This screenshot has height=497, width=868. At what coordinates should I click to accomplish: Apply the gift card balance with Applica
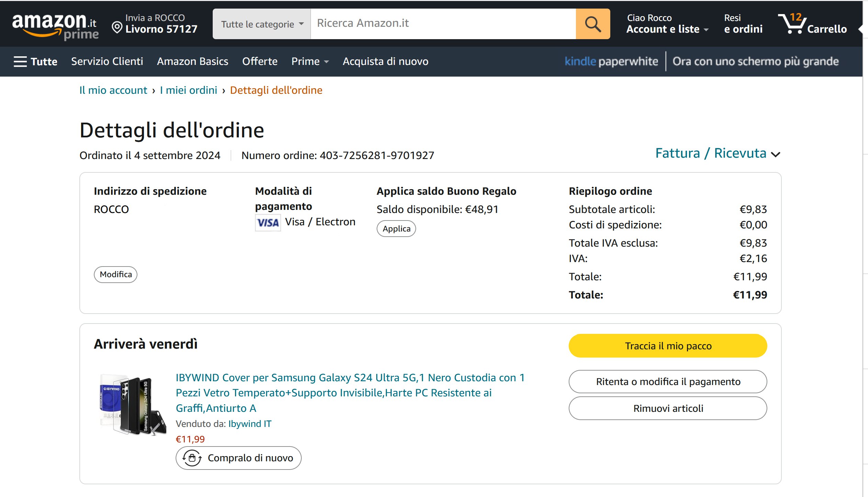coord(396,229)
